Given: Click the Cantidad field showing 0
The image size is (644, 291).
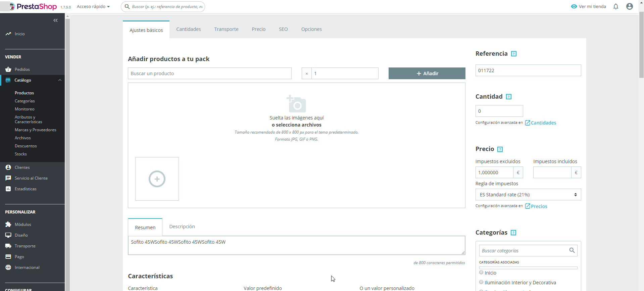Looking at the screenshot, I should click(x=499, y=111).
